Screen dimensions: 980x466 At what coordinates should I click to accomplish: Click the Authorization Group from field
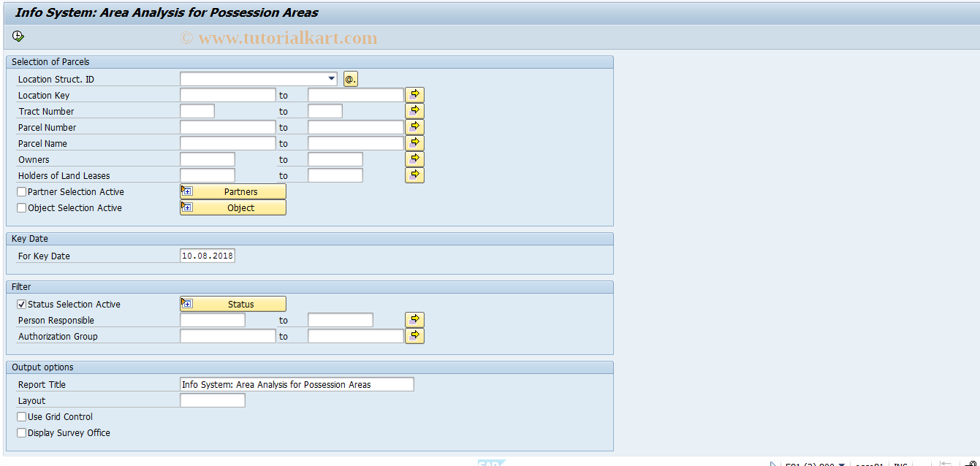tap(228, 336)
